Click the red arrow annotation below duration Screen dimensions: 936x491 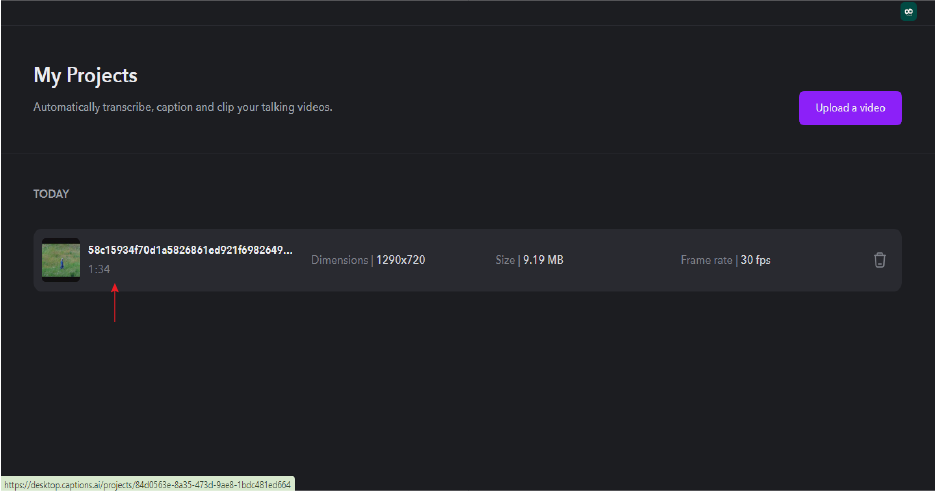click(x=115, y=303)
